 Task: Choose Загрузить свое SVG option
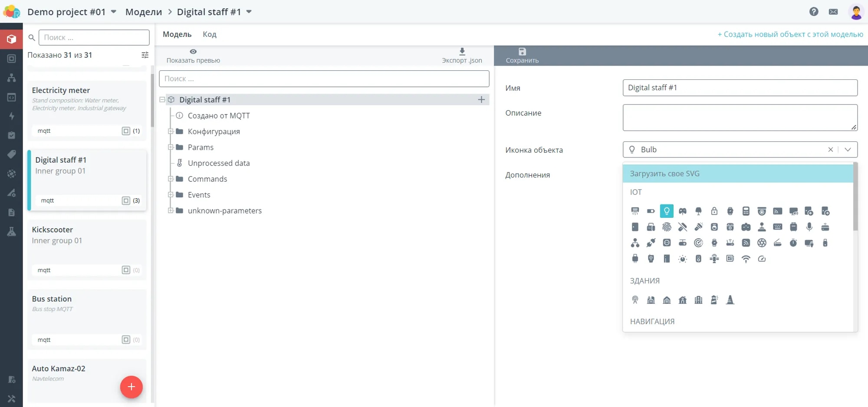click(738, 174)
